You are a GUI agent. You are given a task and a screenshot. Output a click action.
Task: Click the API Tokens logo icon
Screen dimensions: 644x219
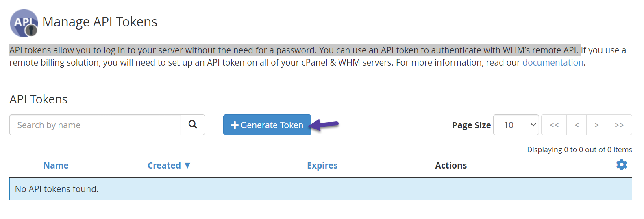pos(24,23)
